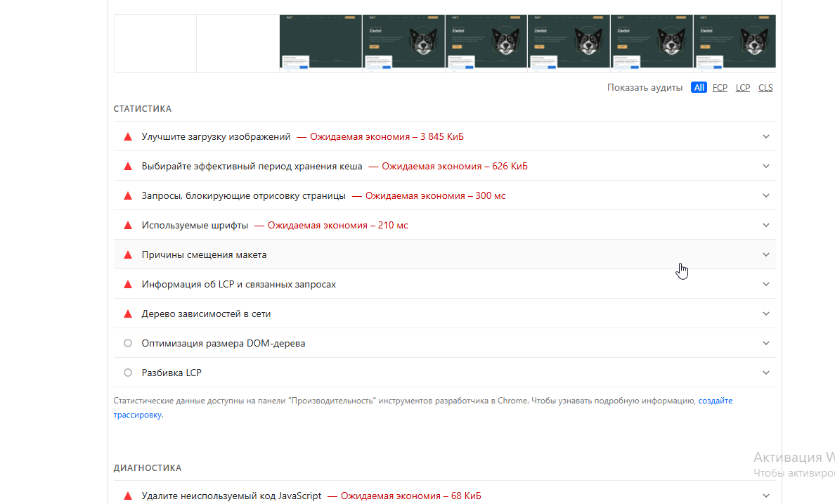Screen dimensions: 835x504
Task: Click third filmstrip frame without dog image
Action: (x=321, y=43)
